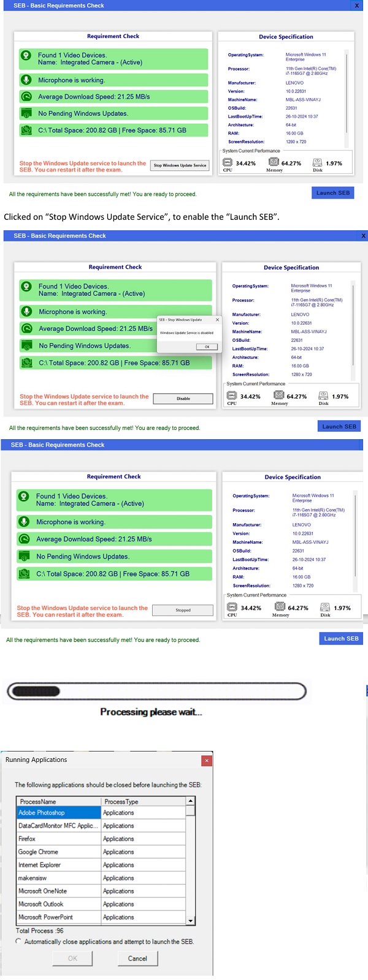
Task: Select the Microsoft OneNote process row
Action: pos(102,891)
